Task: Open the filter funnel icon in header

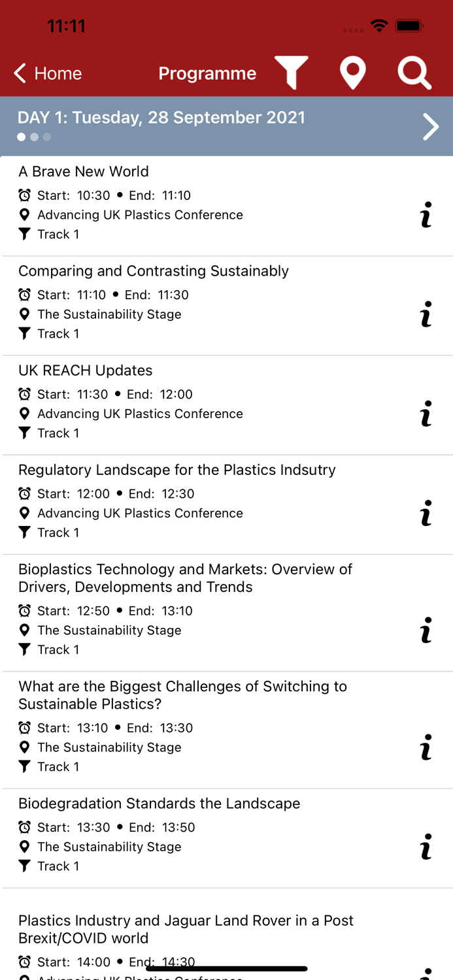Action: [292, 73]
